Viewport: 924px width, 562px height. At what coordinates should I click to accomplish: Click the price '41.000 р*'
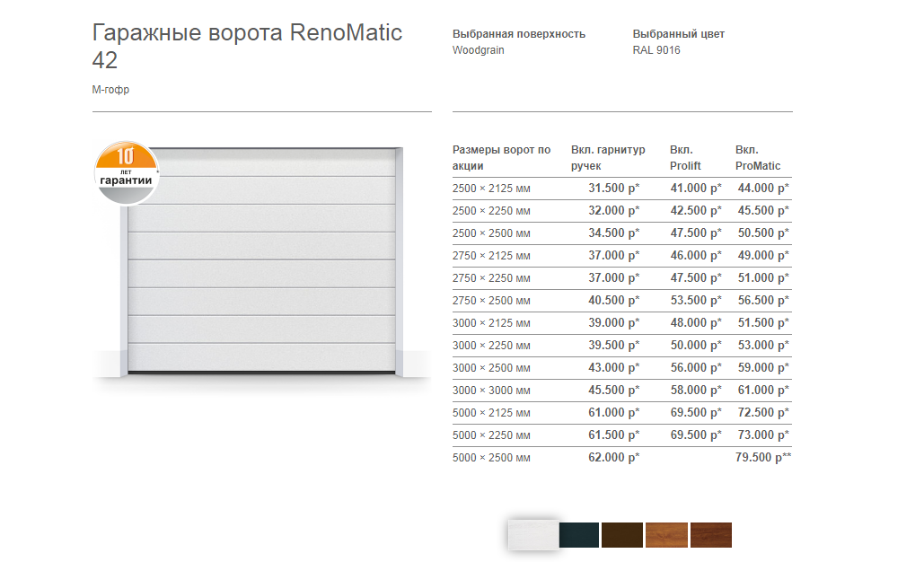(695, 188)
